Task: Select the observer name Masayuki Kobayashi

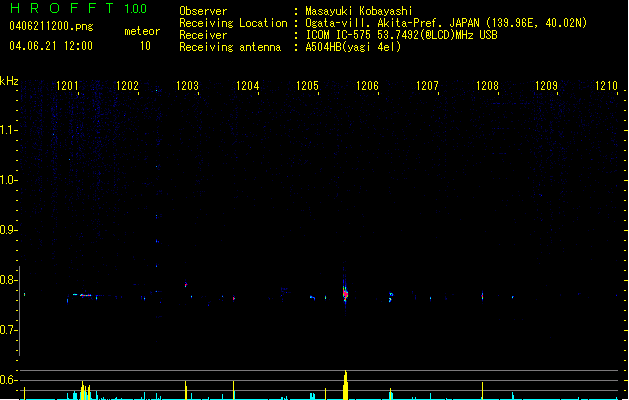Action: click(x=359, y=11)
